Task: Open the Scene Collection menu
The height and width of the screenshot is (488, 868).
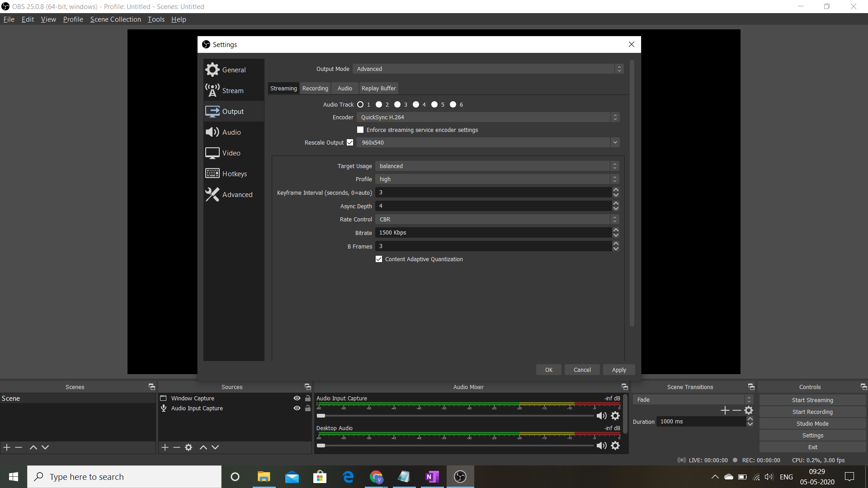Action: (116, 19)
